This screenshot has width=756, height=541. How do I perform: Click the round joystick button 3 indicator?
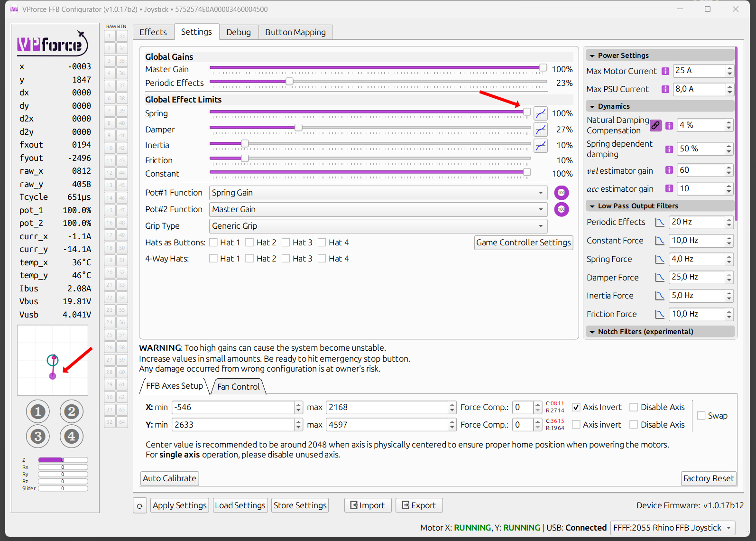(38, 436)
